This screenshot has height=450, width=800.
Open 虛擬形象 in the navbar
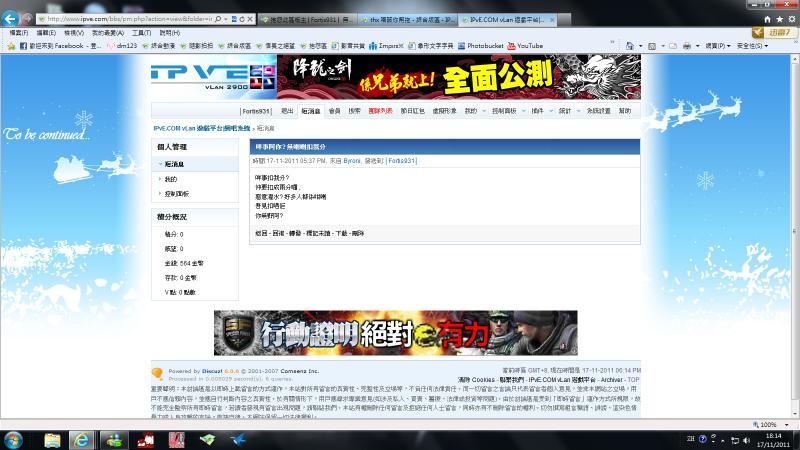click(444, 111)
